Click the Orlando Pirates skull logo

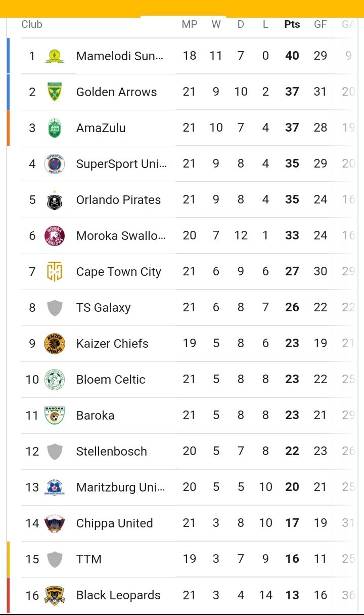55,200
